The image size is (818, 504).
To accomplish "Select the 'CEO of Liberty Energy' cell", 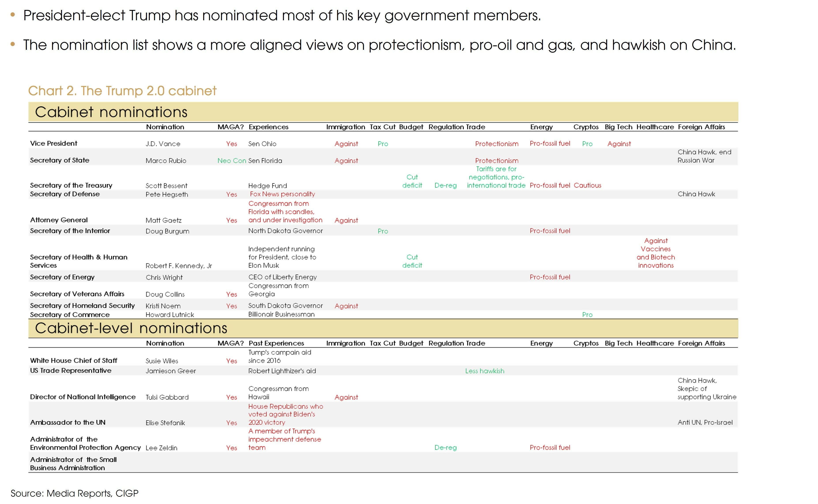I will point(282,277).
